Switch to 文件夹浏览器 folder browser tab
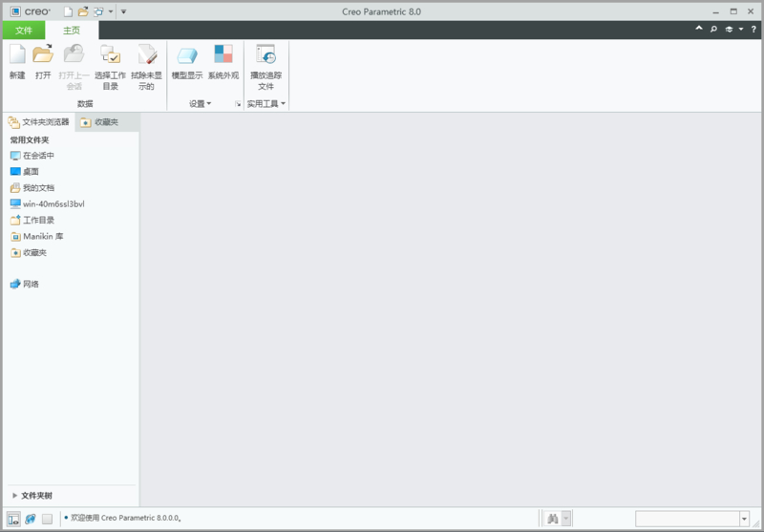Screen dimensions: 764x532 coord(39,122)
